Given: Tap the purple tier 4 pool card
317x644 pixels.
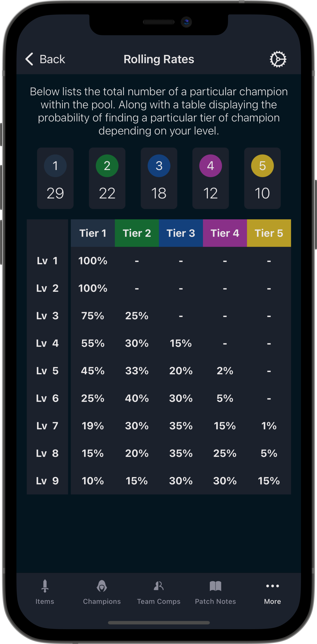Looking at the screenshot, I should [211, 178].
